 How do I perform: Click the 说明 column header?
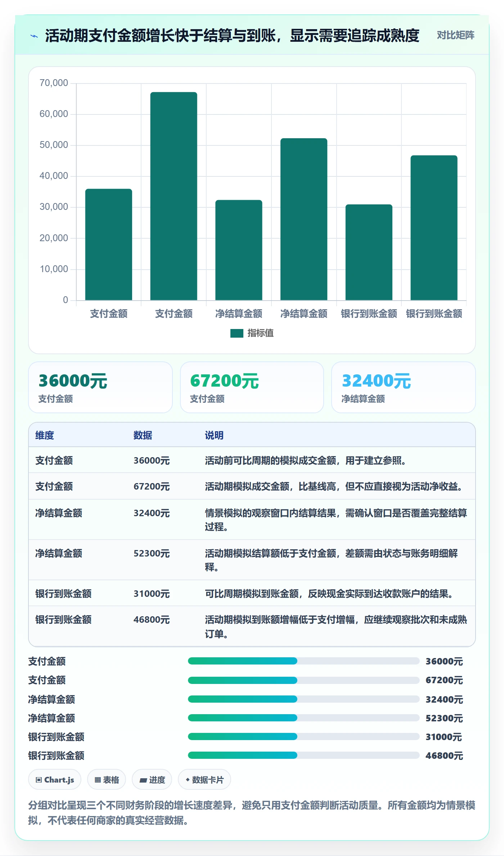(214, 435)
